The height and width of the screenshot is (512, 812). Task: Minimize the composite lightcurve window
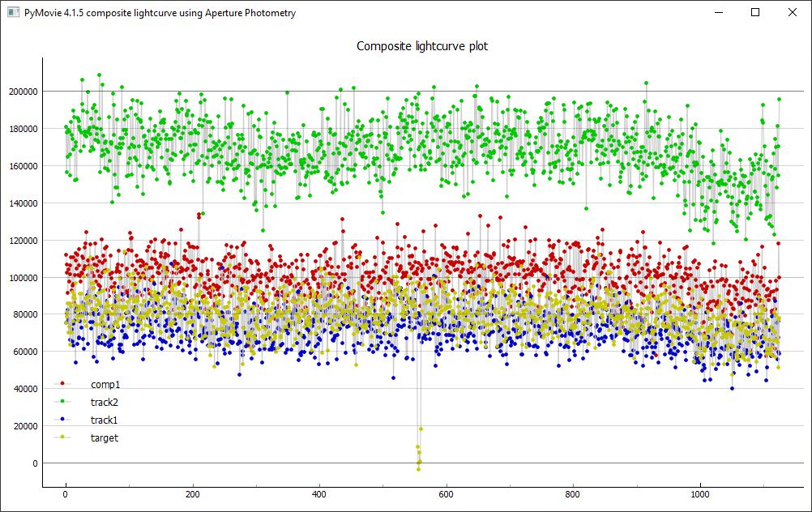(718, 13)
